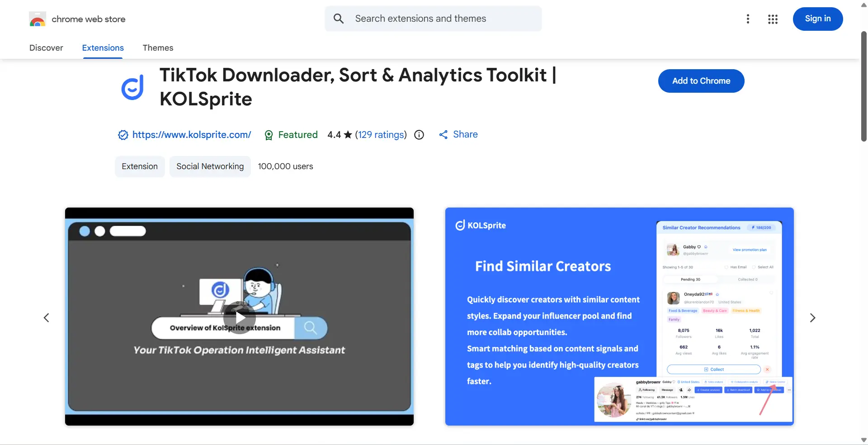Play the KolSprite overview video

point(239,317)
